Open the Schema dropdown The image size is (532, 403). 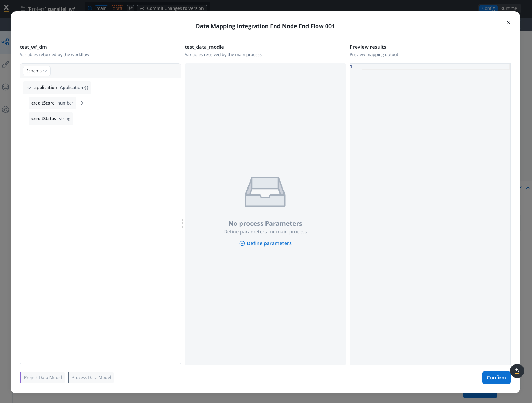click(37, 71)
